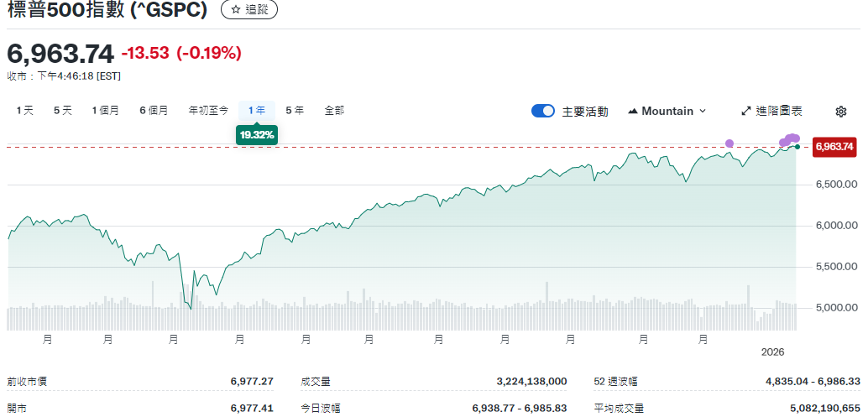The image size is (868, 417).
Task: Click the purple event marker cluster
Action: [x=791, y=140]
